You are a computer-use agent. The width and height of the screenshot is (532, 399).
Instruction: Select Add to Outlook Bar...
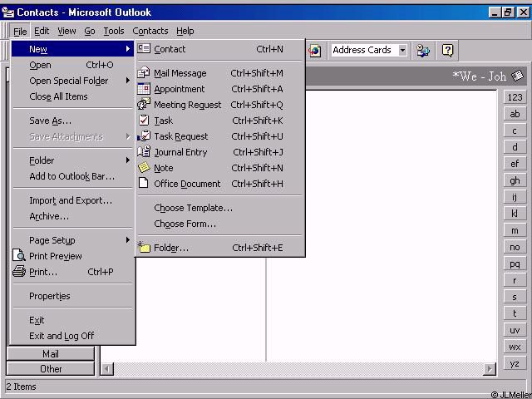click(x=72, y=176)
